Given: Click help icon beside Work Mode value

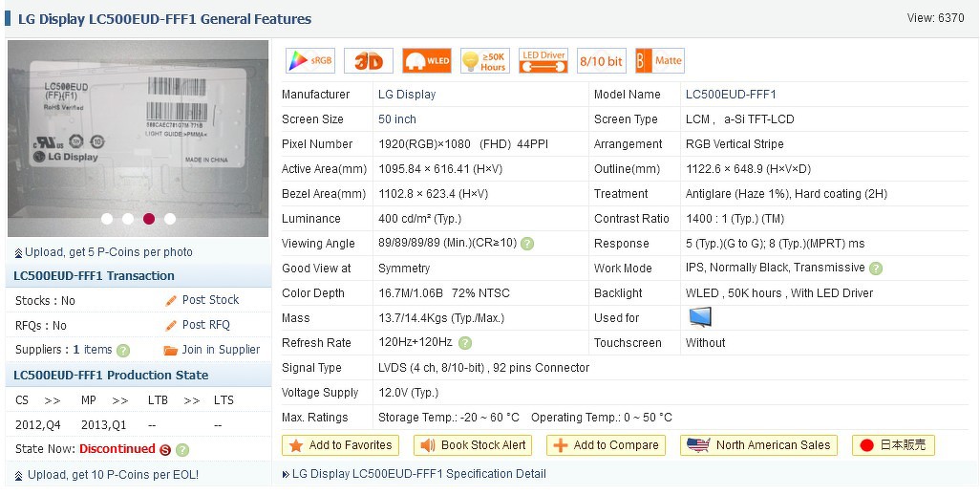Looking at the screenshot, I should coord(876,269).
